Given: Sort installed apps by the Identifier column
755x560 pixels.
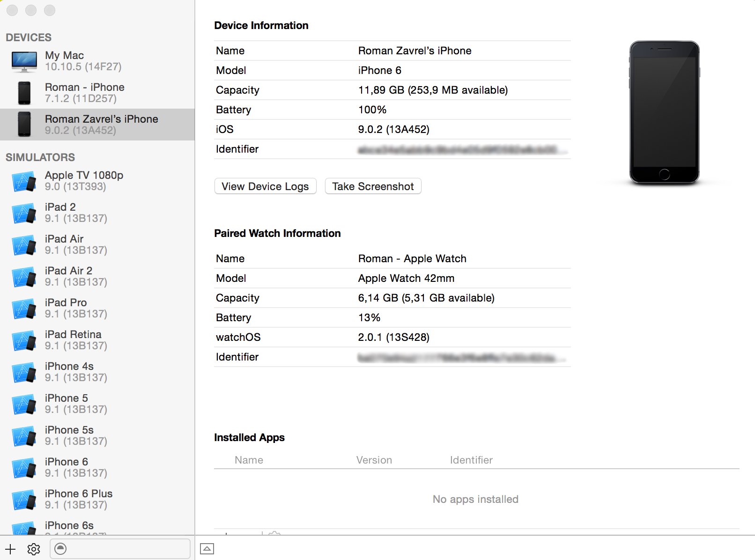Looking at the screenshot, I should coord(471,460).
